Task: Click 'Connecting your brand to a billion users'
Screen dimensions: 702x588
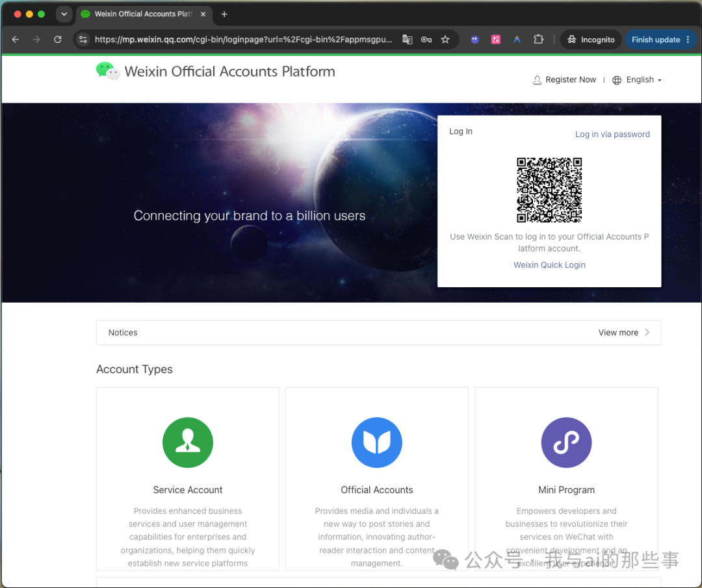Action: coord(250,216)
